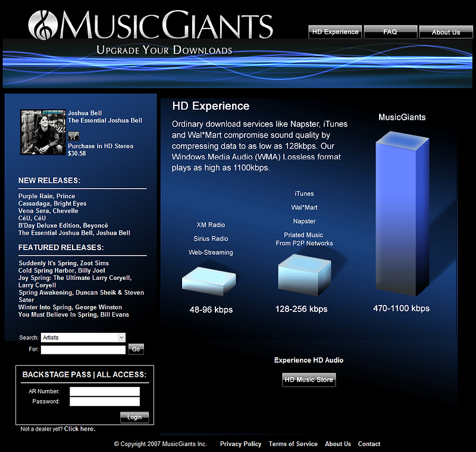
Task: Click the Login button
Action: click(134, 417)
